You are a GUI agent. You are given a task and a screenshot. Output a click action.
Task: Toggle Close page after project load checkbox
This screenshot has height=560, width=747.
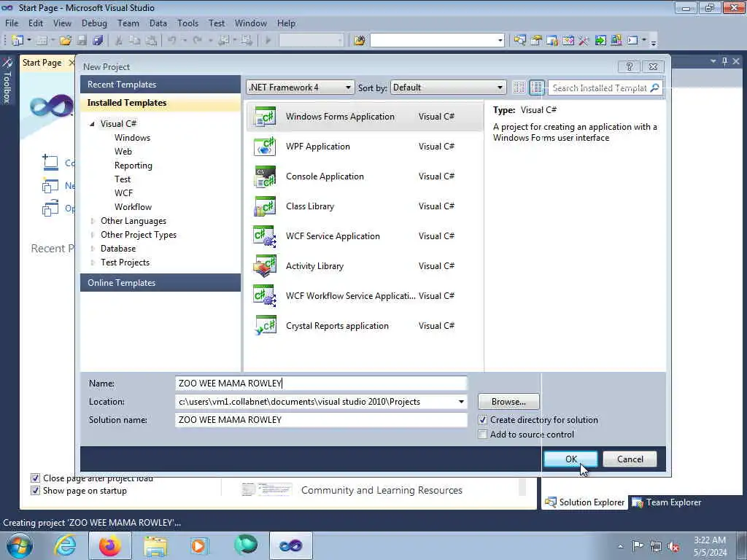coord(35,478)
